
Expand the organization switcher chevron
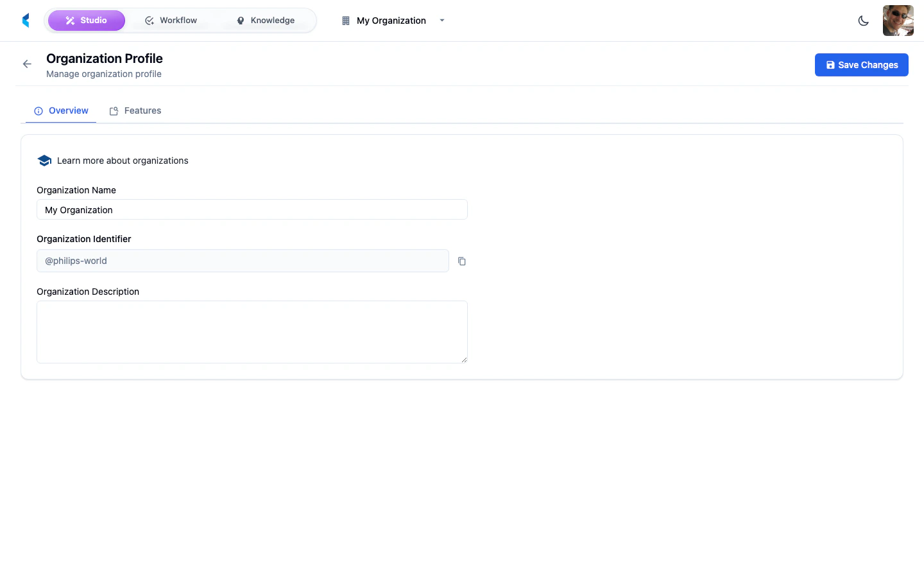coord(441,21)
